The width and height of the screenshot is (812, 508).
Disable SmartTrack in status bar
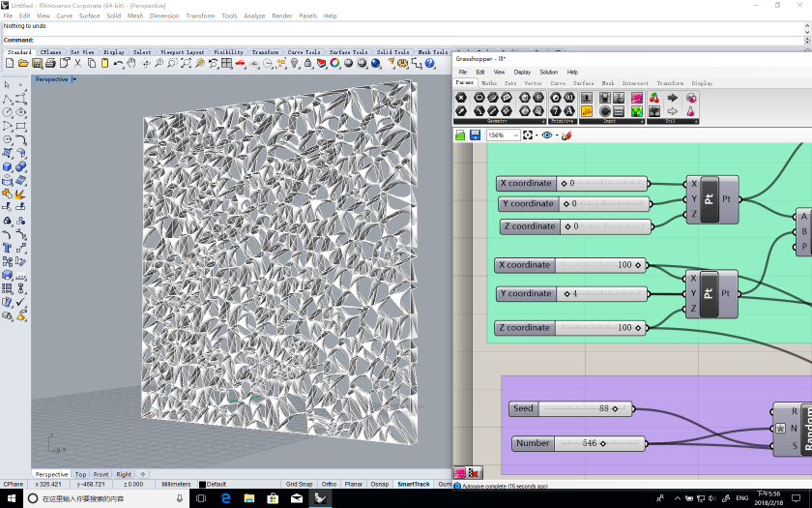point(413,484)
